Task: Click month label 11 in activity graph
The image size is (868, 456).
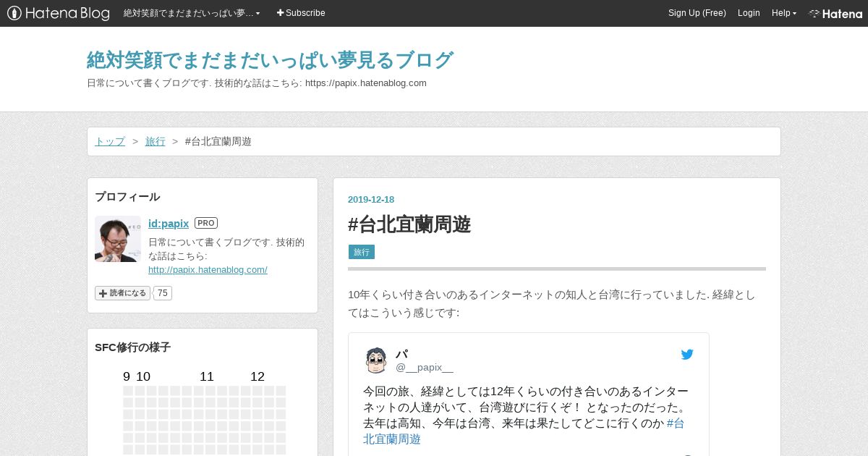Action: (207, 376)
